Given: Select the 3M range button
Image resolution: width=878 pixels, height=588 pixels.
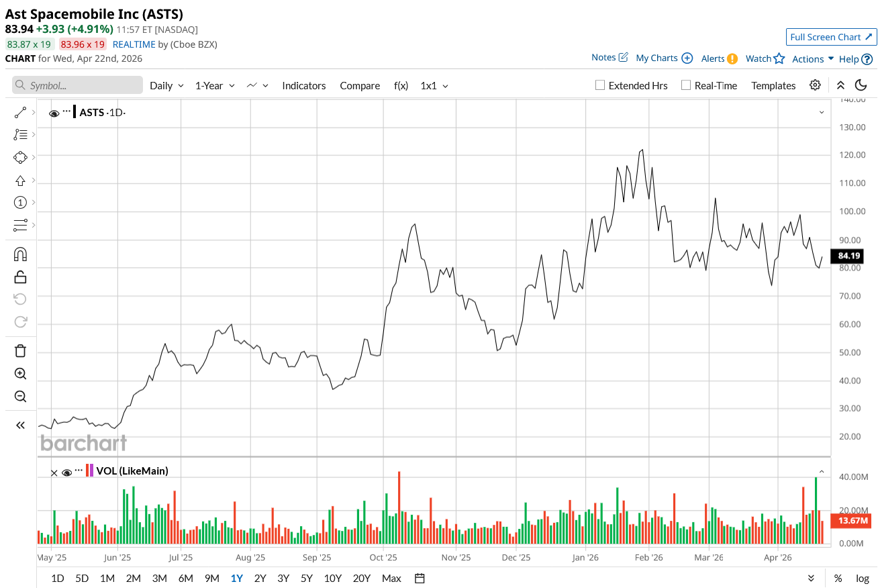Looking at the screenshot, I should click(x=159, y=578).
